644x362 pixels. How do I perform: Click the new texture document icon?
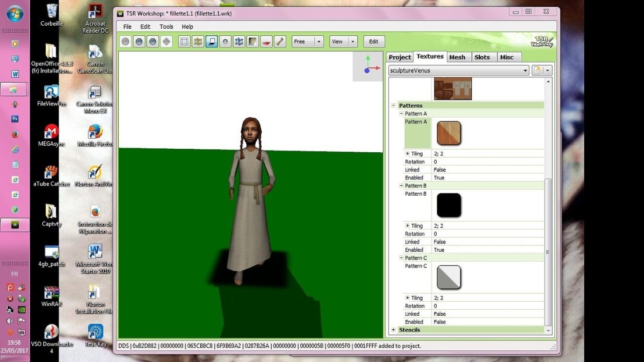[537, 70]
